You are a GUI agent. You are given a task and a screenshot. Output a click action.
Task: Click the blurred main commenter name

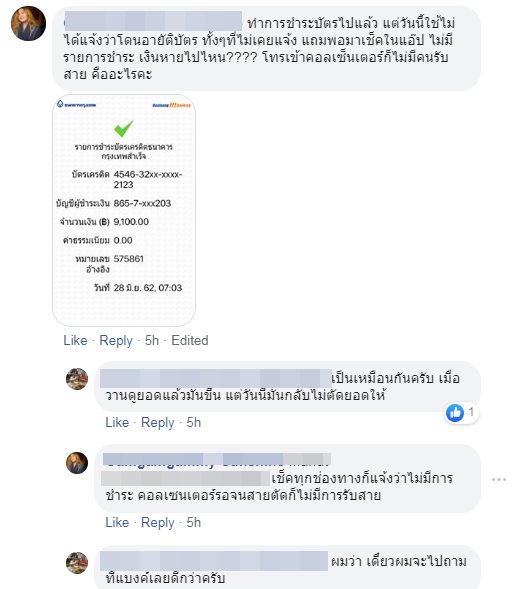[x=153, y=21]
